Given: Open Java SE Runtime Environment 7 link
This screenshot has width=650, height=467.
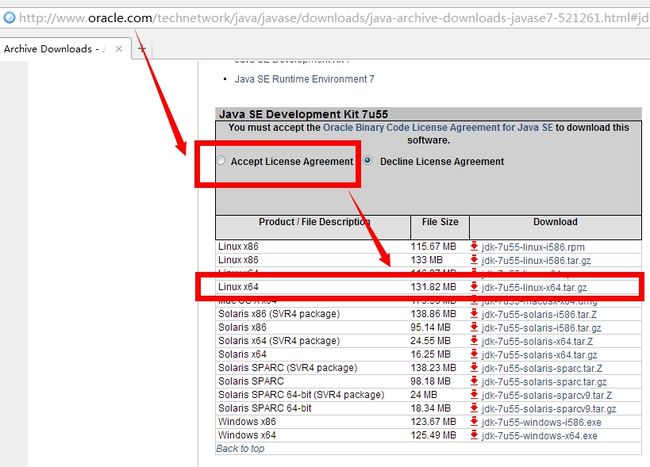Looking at the screenshot, I should [304, 79].
